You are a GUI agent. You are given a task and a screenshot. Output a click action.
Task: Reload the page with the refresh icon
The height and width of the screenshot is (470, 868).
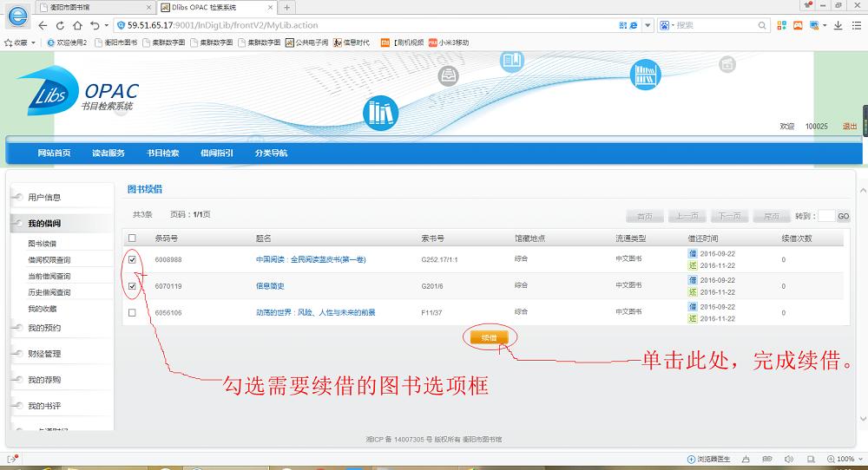(x=61, y=25)
